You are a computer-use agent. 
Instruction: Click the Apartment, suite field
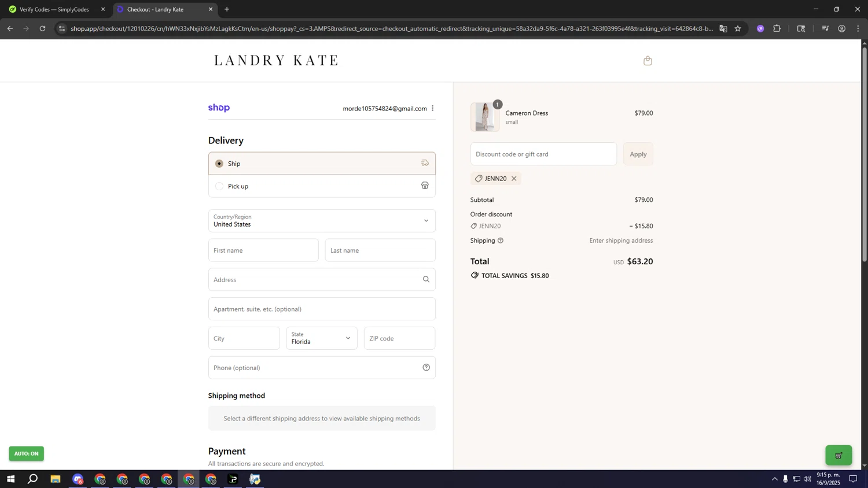pyautogui.click(x=322, y=309)
